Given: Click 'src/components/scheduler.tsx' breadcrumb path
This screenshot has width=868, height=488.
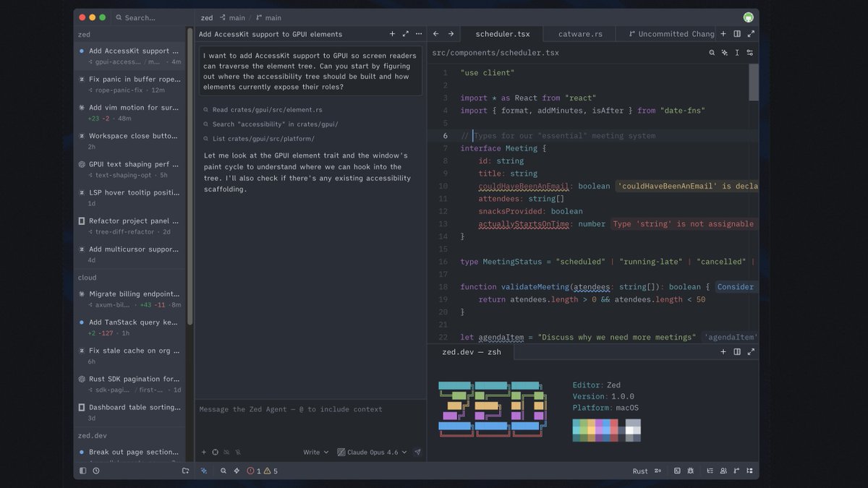Looking at the screenshot, I should [x=495, y=53].
